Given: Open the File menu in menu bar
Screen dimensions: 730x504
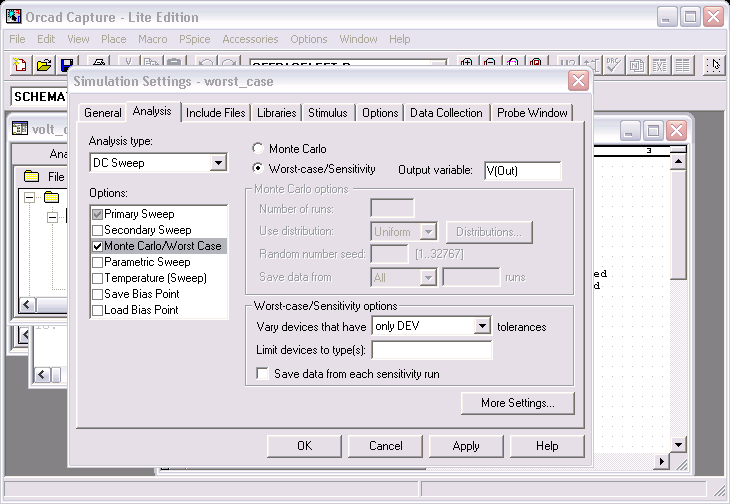Looking at the screenshot, I should click(17, 39).
